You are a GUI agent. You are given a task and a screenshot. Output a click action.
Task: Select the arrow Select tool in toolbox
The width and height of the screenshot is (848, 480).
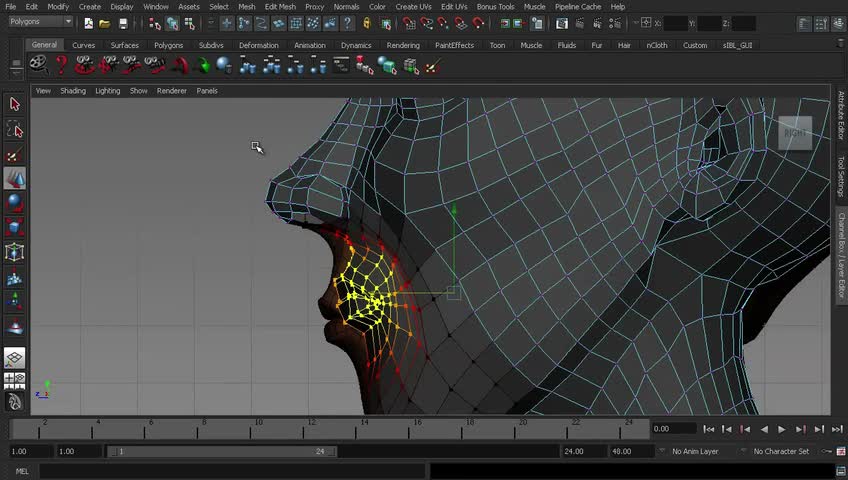(x=14, y=105)
